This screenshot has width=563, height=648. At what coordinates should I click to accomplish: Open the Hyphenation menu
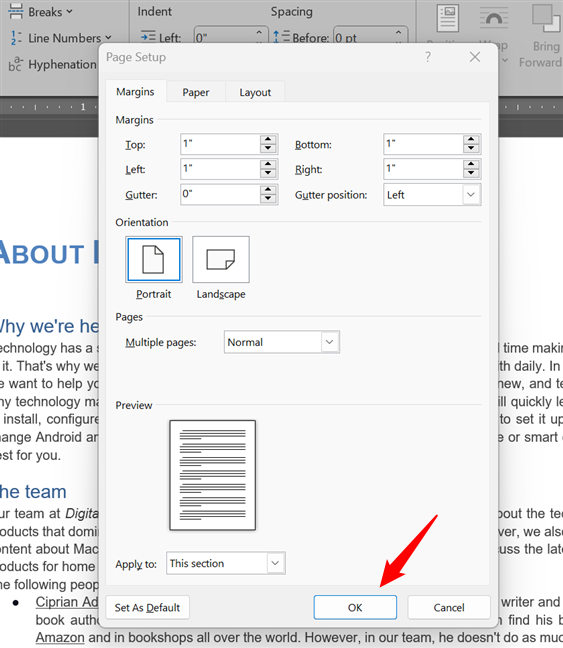pyautogui.click(x=52, y=64)
